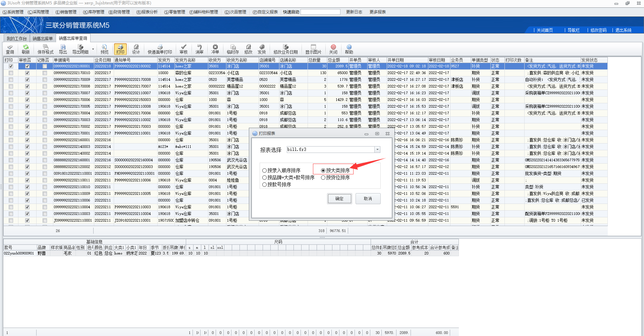644x336 pixels.
Task: Click the 显示图片 toolbar icon
Action: click(x=313, y=49)
